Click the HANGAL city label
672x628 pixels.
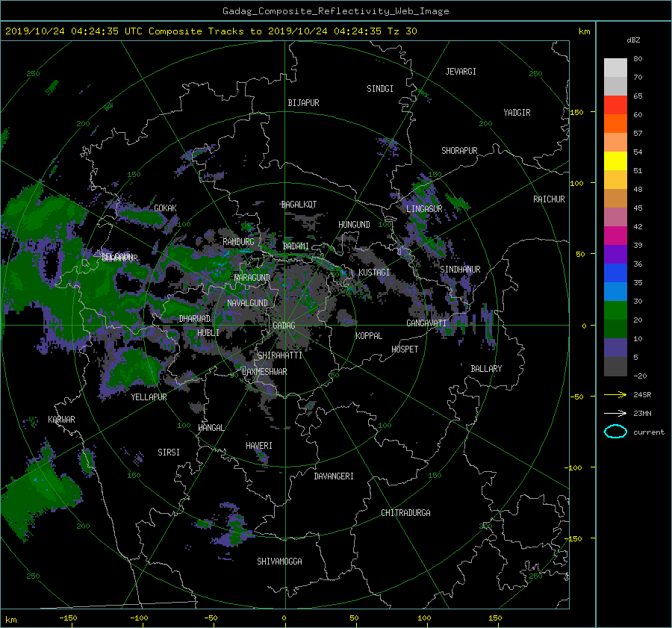coord(211,428)
